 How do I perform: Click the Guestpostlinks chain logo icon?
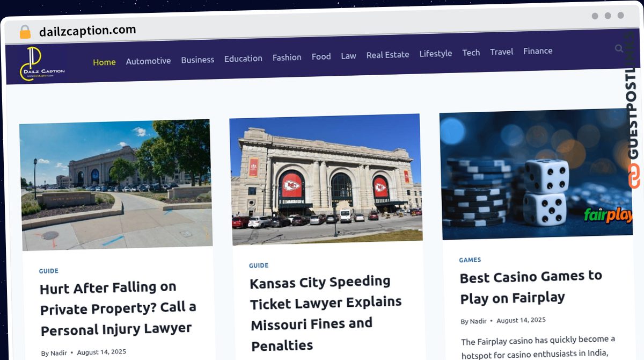coord(634,176)
